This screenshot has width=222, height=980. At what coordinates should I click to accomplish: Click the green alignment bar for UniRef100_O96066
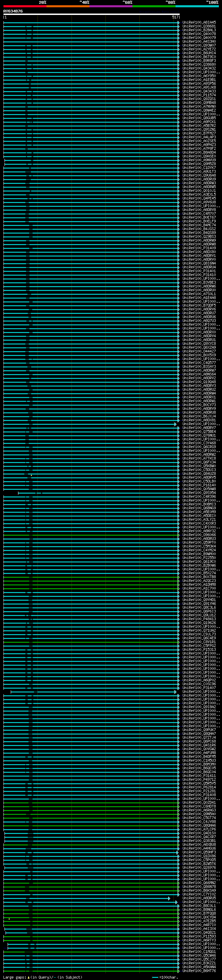click(x=92, y=535)
